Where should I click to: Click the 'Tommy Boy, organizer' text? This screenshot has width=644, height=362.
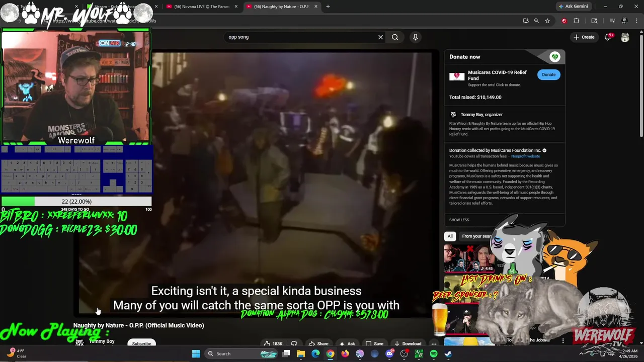click(481, 115)
